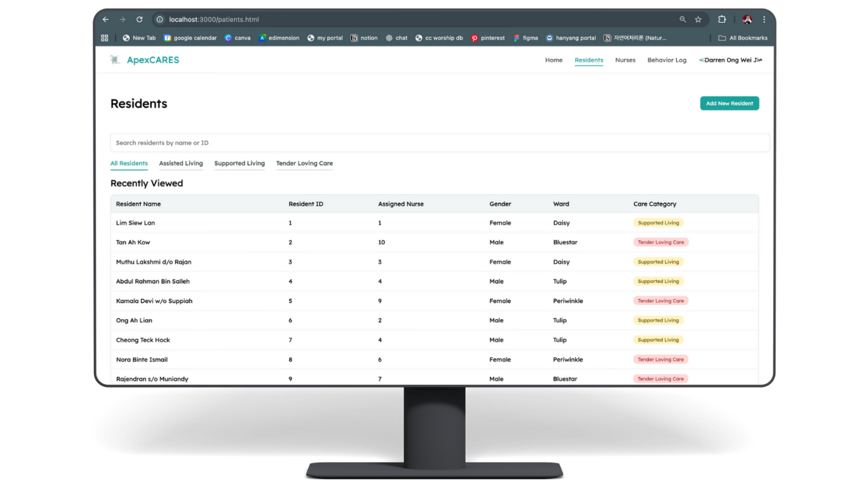
Task: Open Darren Ong Wei Jie user menu
Action: [731, 60]
